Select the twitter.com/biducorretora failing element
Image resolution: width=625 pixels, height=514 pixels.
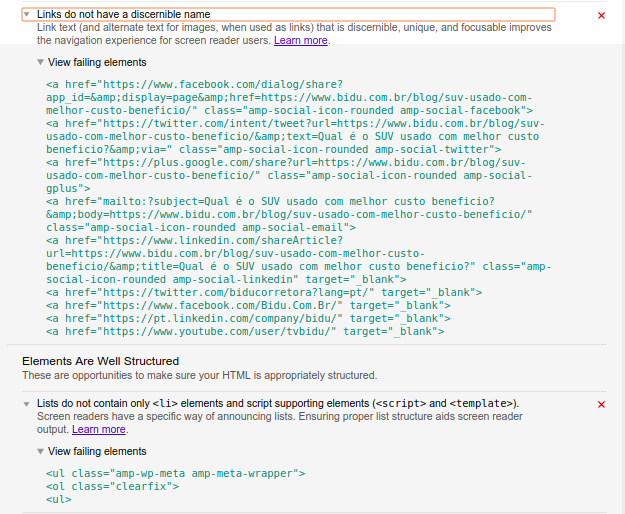[264, 292]
